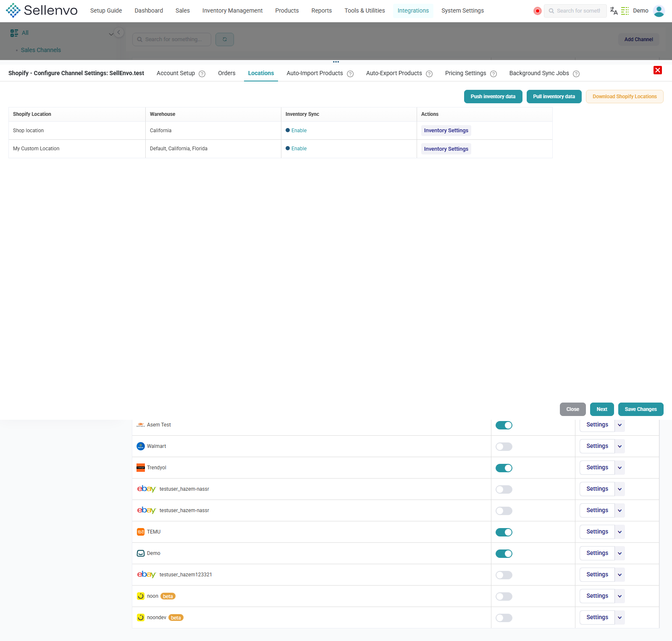This screenshot has width=672, height=641.
Task: Expand Settings dropdown arrow for Asem Test
Action: (x=620, y=425)
